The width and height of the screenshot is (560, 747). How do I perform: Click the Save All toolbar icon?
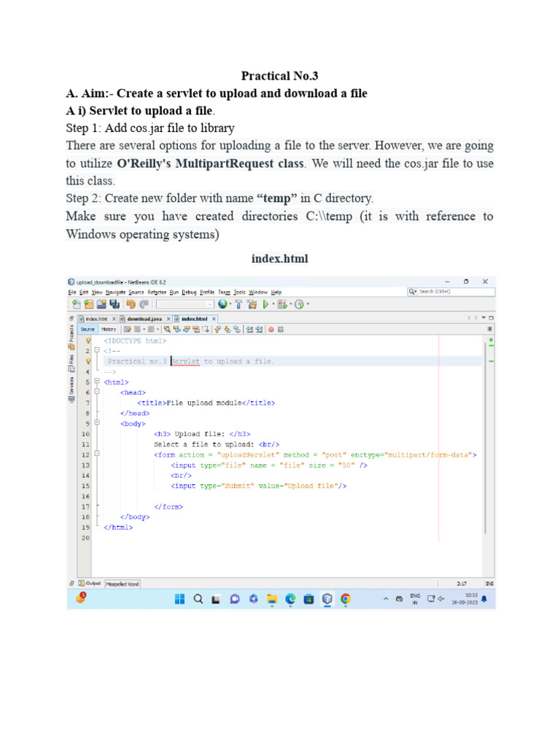pos(114,304)
